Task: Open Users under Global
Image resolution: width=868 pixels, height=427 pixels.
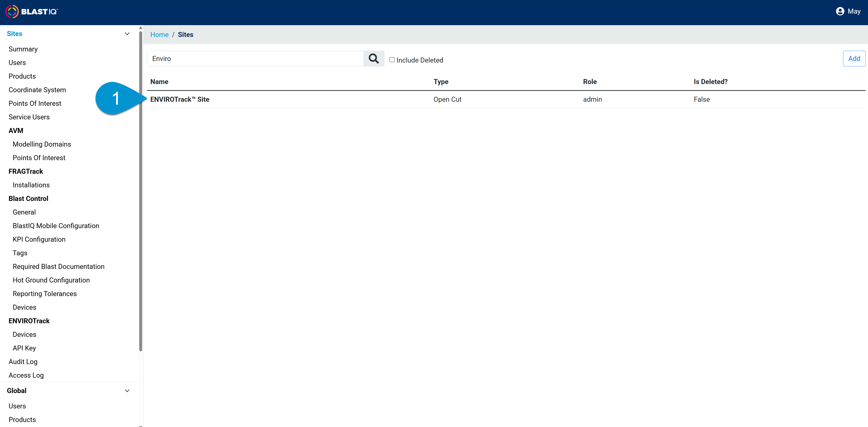Action: 17,406
